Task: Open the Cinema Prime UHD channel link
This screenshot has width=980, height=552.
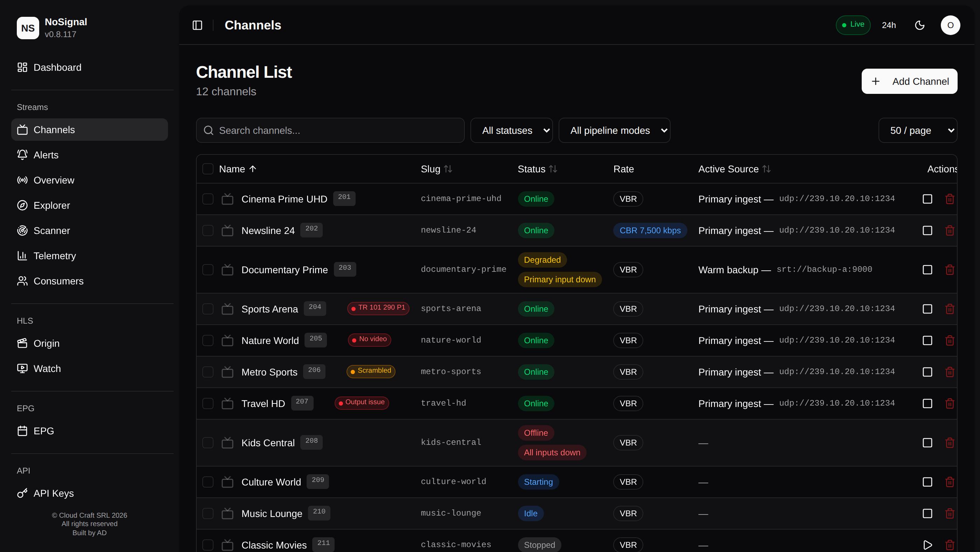Action: [x=284, y=199]
